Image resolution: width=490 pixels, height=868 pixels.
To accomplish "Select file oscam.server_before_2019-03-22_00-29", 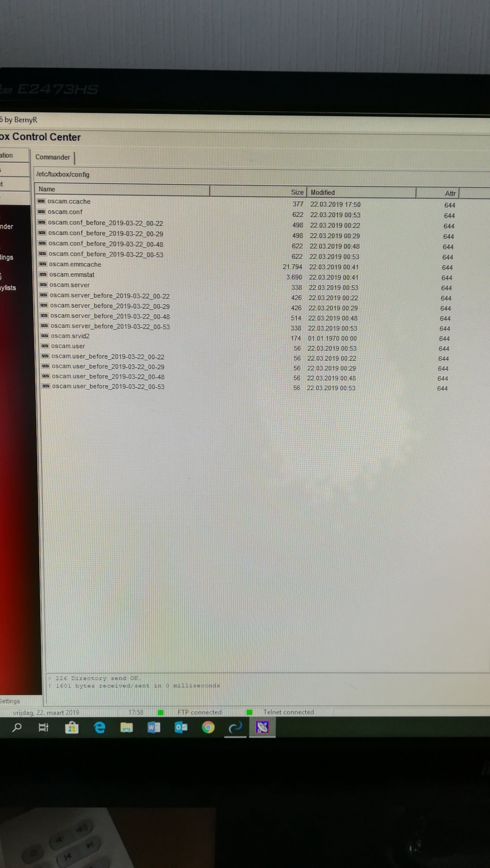I will [x=110, y=306].
